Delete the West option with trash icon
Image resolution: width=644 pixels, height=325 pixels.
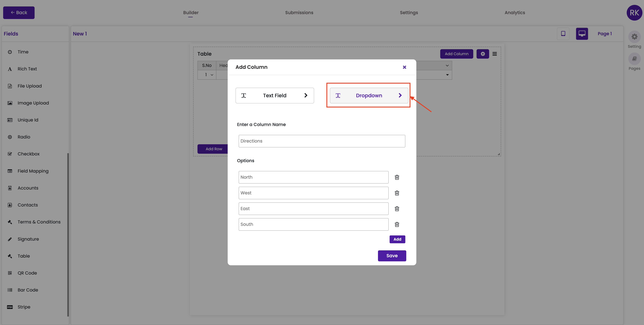(x=397, y=193)
